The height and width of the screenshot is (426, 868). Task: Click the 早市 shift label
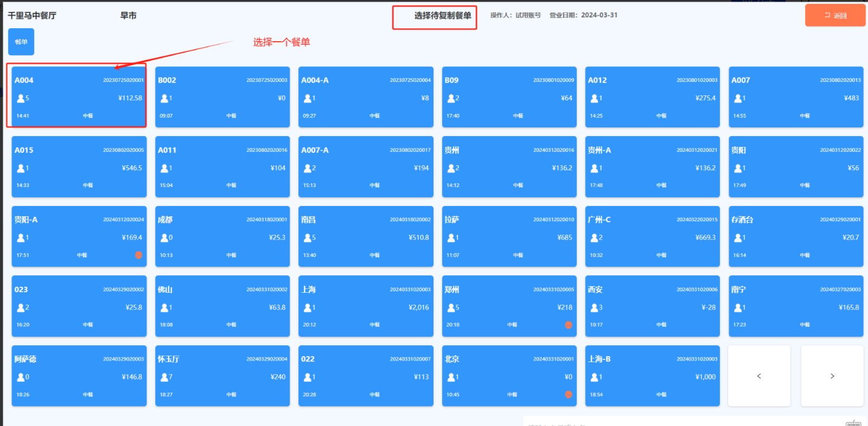point(128,16)
